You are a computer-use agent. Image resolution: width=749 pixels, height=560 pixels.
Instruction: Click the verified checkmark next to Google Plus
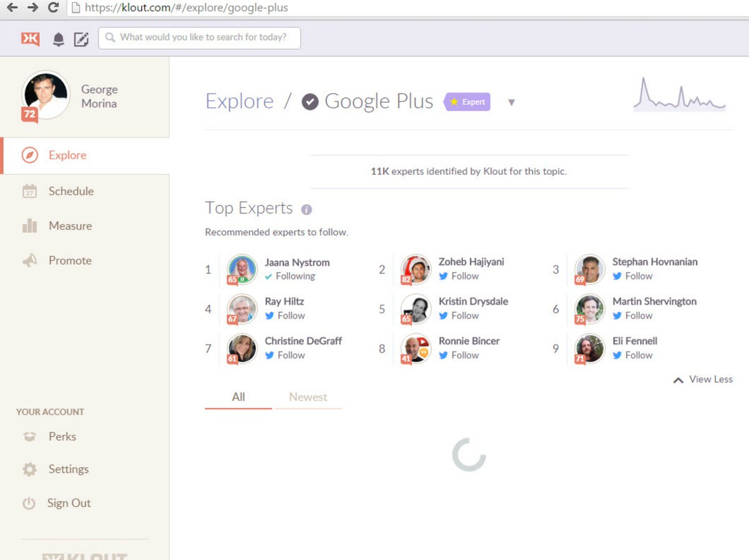(x=310, y=101)
